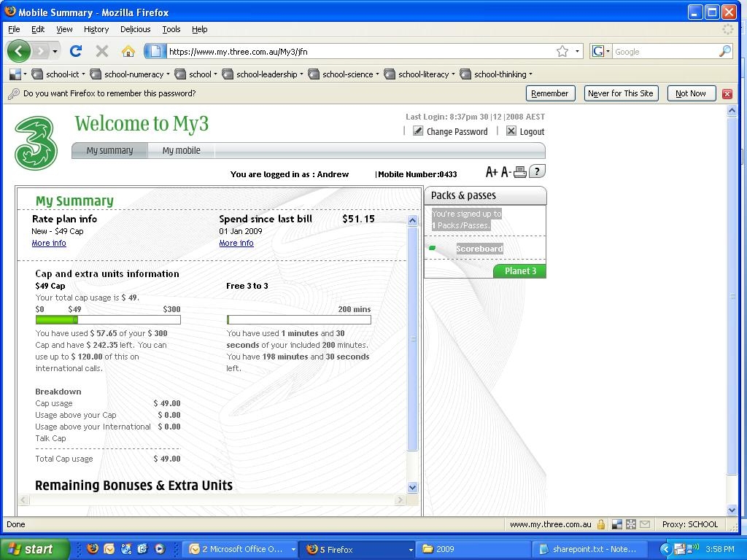Go back with the green Back arrow

click(18, 51)
